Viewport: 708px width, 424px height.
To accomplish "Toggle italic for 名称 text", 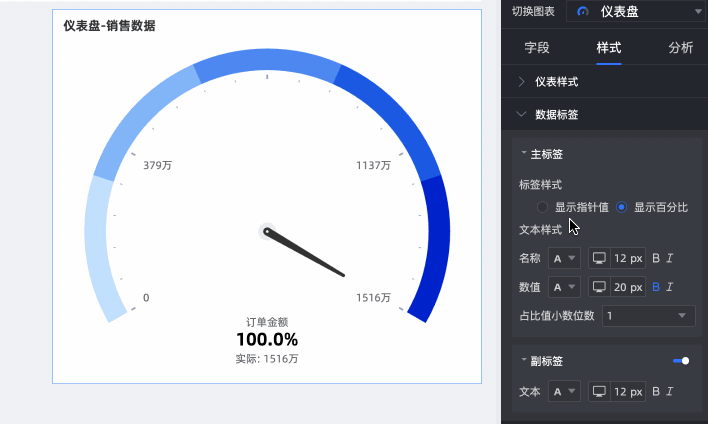I will [x=670, y=258].
